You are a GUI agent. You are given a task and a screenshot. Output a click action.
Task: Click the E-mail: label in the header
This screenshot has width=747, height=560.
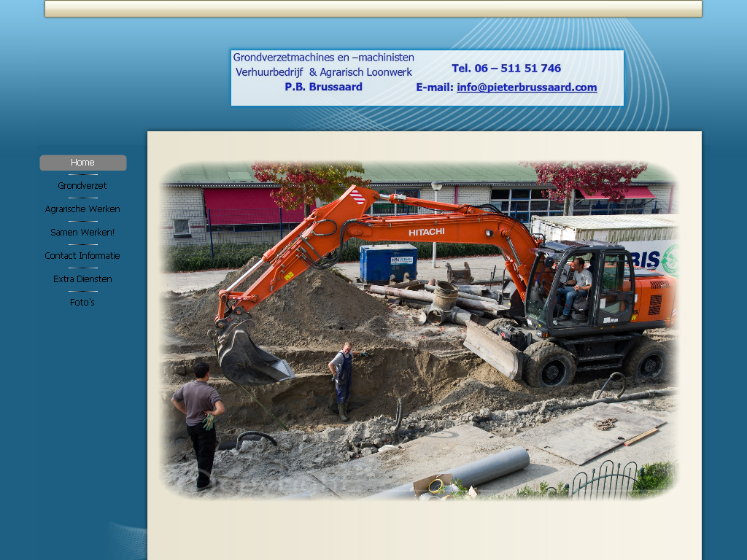click(x=435, y=87)
